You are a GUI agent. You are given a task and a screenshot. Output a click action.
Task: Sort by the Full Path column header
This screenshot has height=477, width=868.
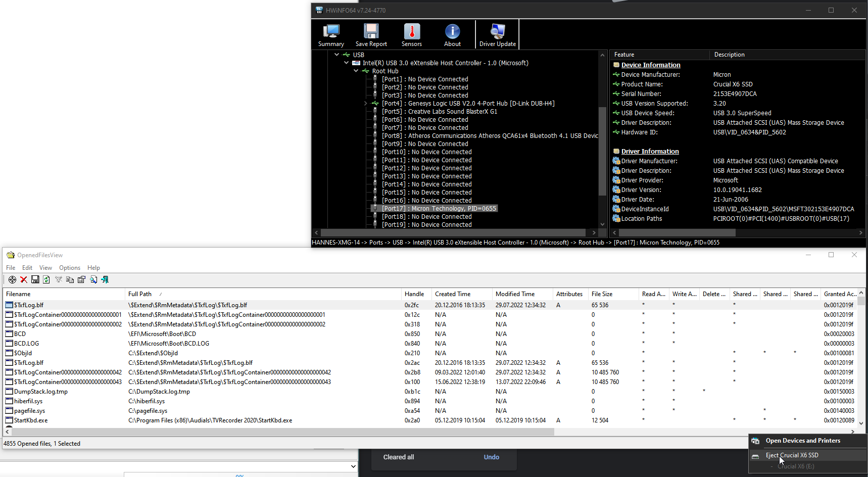coord(263,294)
